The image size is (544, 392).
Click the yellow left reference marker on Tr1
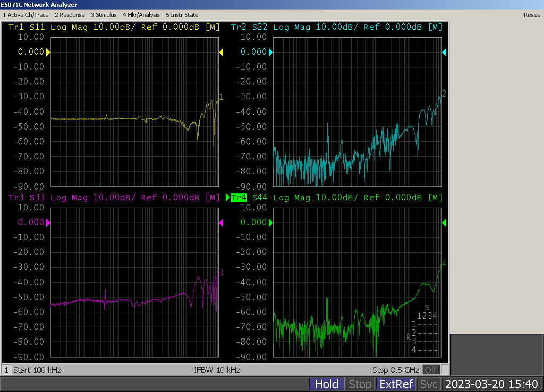point(48,52)
